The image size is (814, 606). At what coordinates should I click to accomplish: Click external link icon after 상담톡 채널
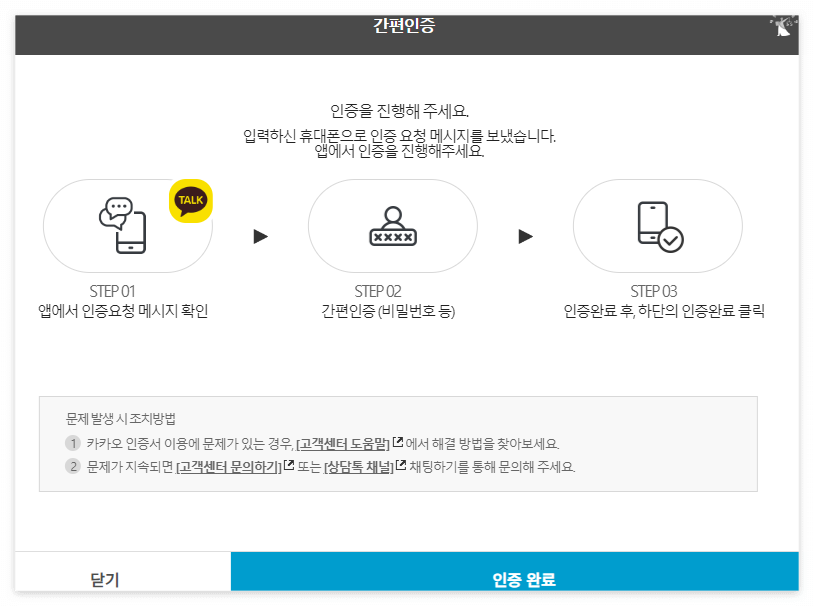pos(401,465)
